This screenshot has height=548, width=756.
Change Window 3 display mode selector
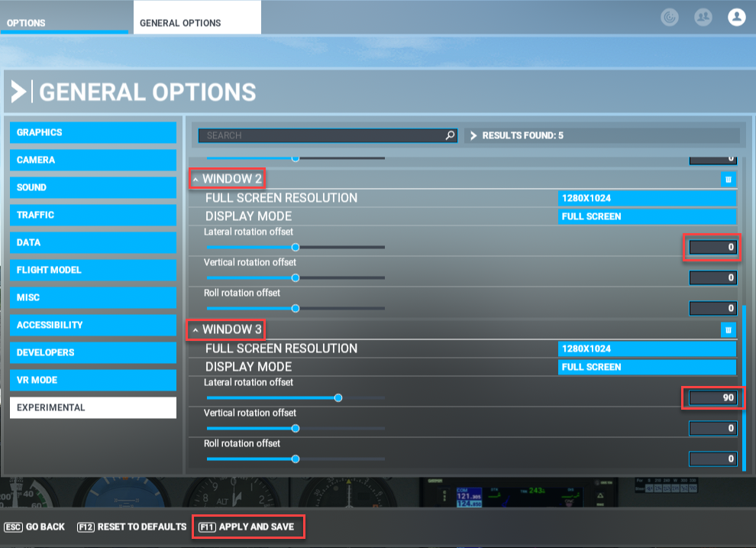[x=647, y=367]
